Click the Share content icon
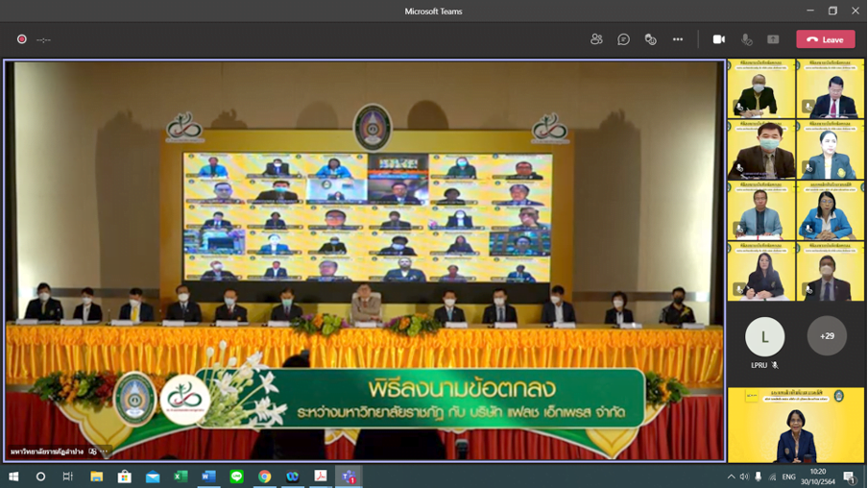 773,39
